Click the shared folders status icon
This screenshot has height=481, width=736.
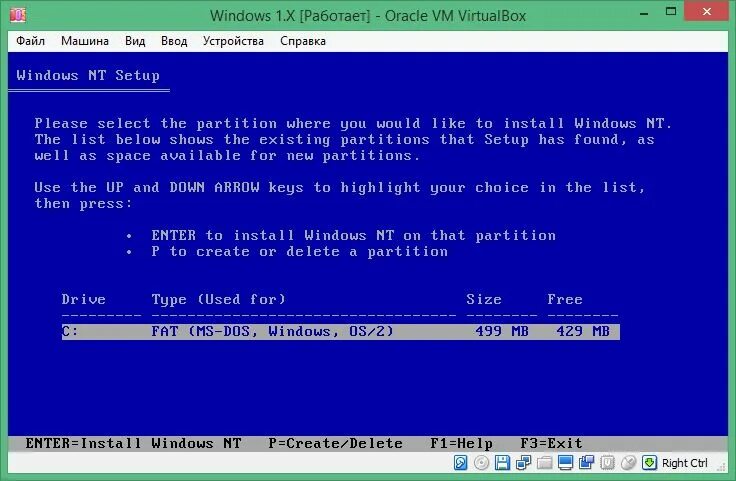click(x=544, y=463)
